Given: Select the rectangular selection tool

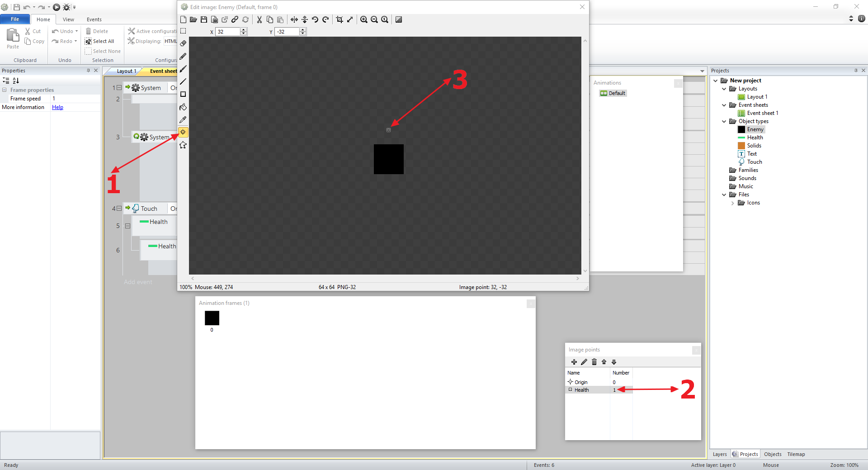Looking at the screenshot, I should coord(183,31).
